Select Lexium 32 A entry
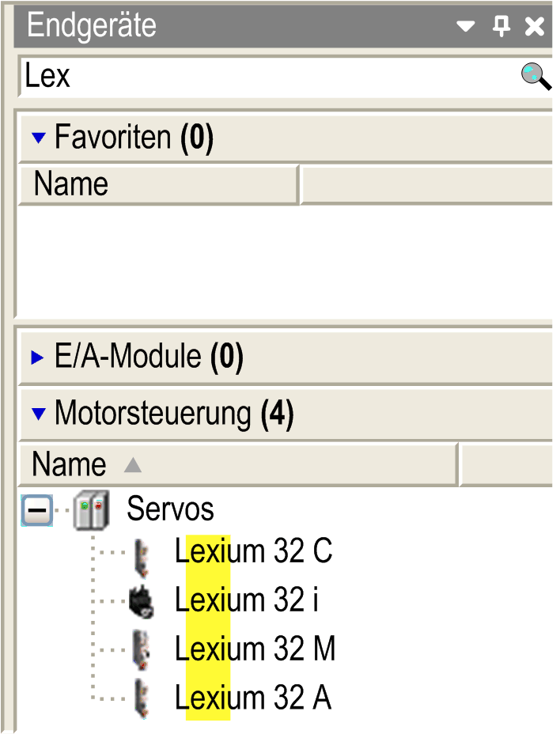The image size is (560, 734). [253, 698]
